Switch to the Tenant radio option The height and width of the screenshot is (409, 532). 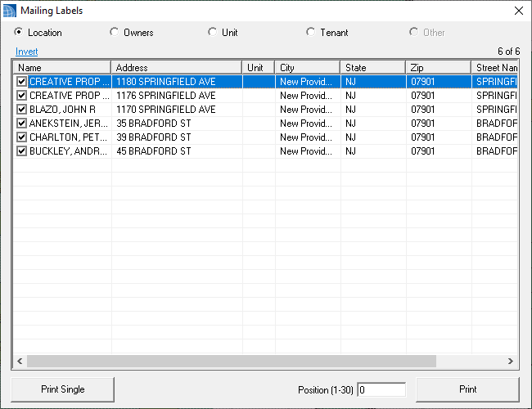(310, 32)
